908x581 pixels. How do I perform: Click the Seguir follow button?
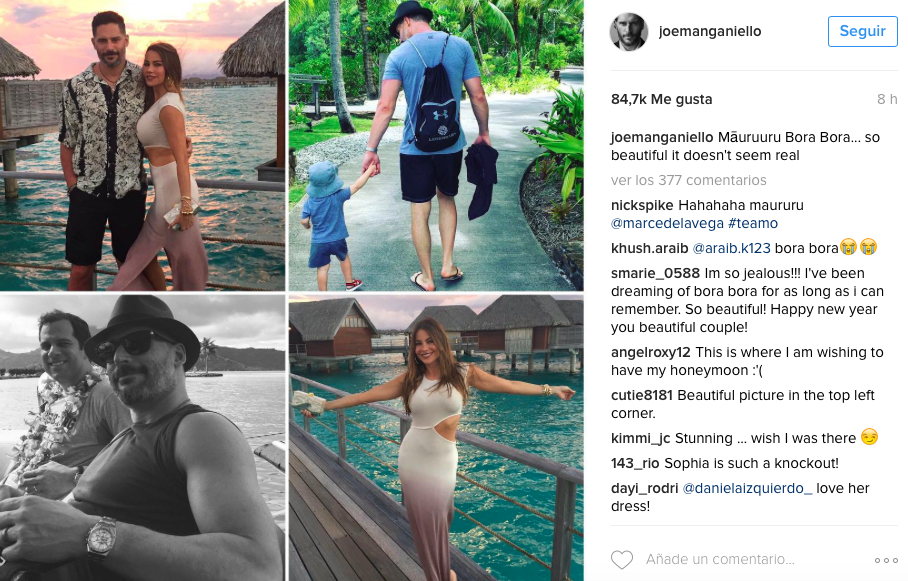pos(862,31)
